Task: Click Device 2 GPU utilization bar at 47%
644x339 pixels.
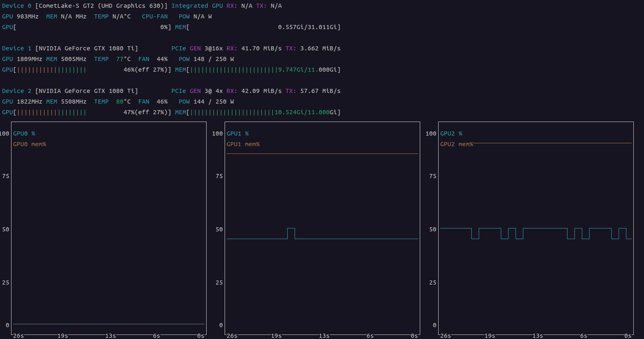Action: click(x=86, y=112)
